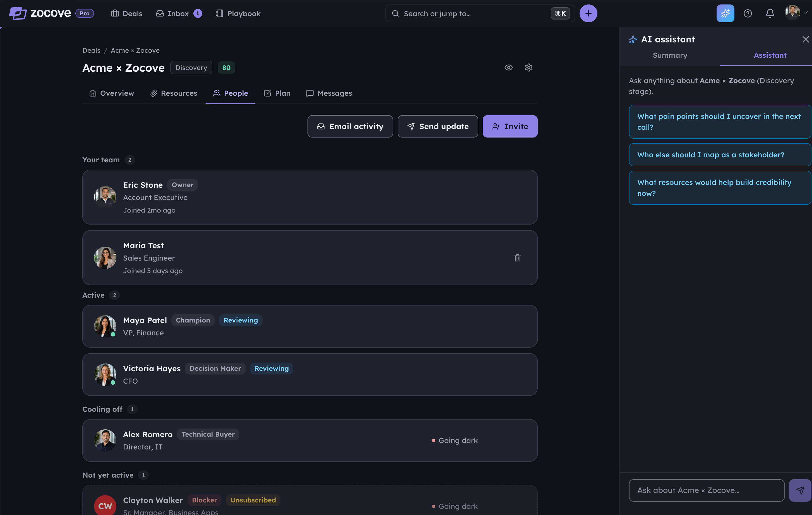This screenshot has width=812, height=515.
Task: Click the user profile avatar in header
Action: pos(792,13)
